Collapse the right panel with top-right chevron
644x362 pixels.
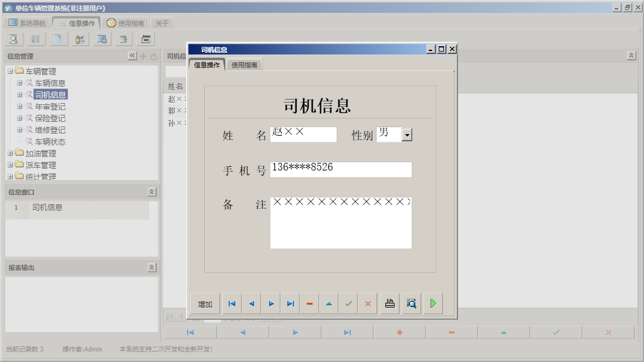pyautogui.click(x=631, y=55)
